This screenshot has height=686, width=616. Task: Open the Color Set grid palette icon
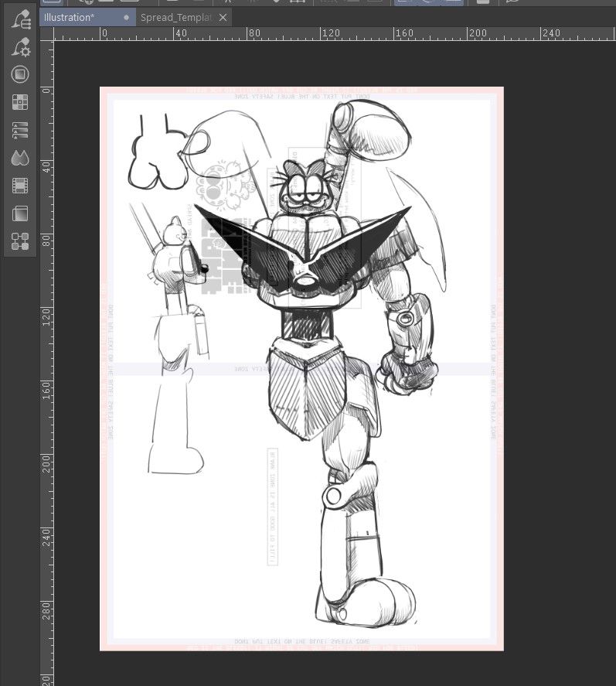point(20,102)
